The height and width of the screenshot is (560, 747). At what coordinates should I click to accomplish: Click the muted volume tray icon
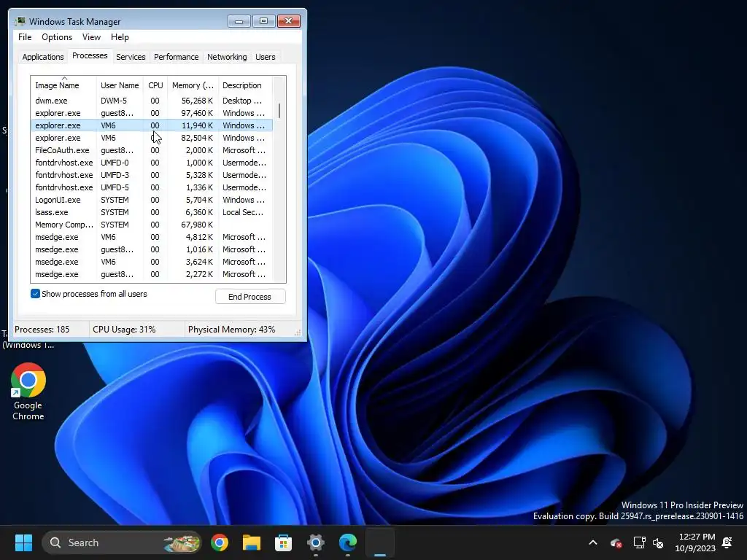pos(659,542)
